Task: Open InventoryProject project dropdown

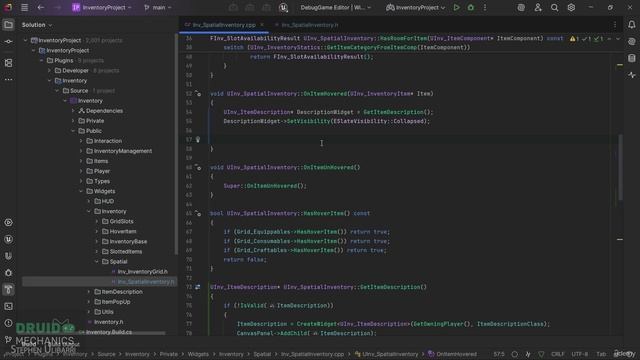Action: (102, 7)
